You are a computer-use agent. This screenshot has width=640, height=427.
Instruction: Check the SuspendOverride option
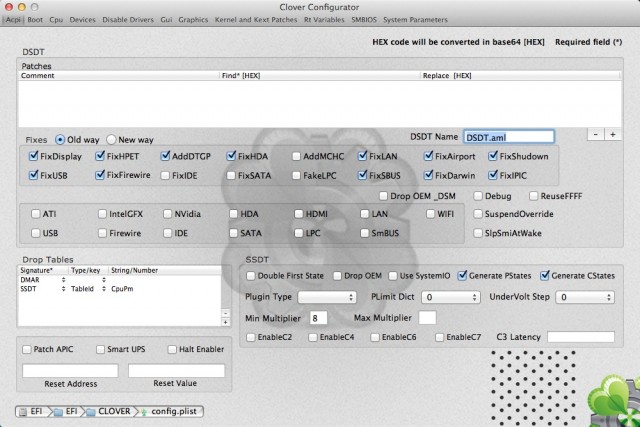click(478, 214)
